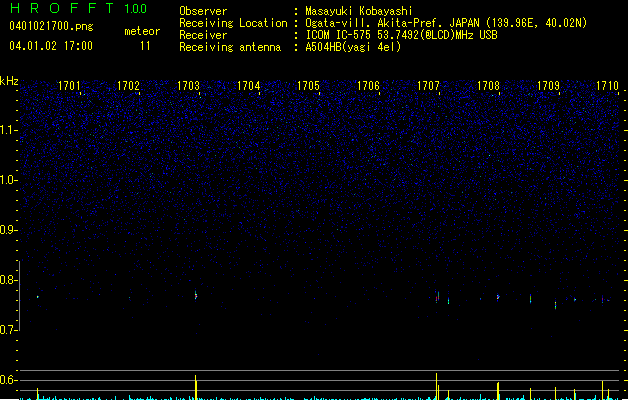This screenshot has height=400, width=629.
Task: Click the meteor count value 11
Action: [145, 46]
